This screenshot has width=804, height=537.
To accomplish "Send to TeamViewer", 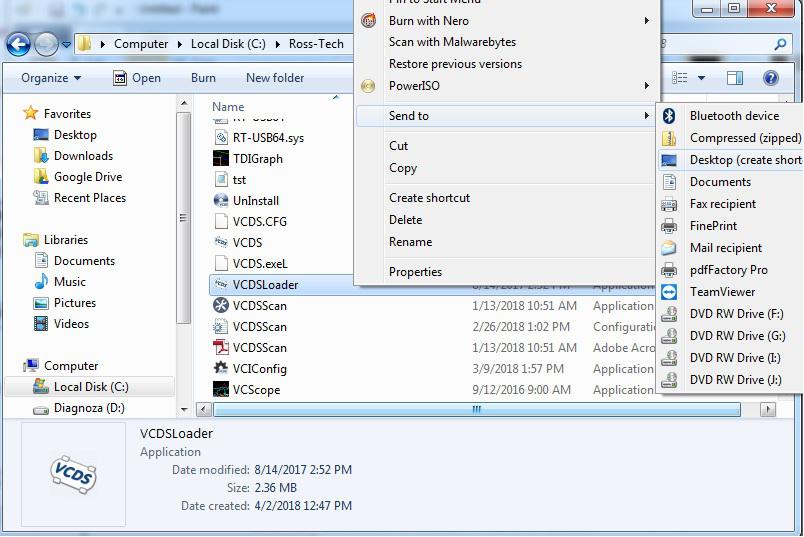I will (731, 292).
